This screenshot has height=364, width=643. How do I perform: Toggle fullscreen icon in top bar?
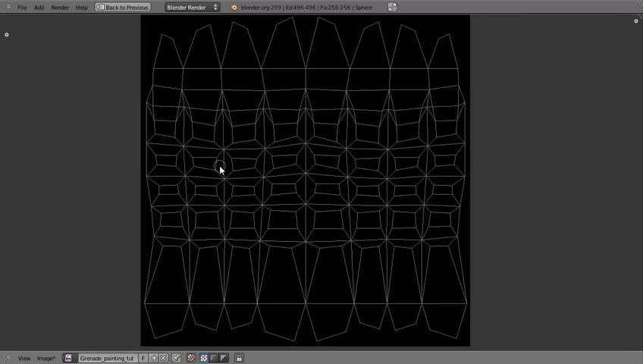pos(392,8)
